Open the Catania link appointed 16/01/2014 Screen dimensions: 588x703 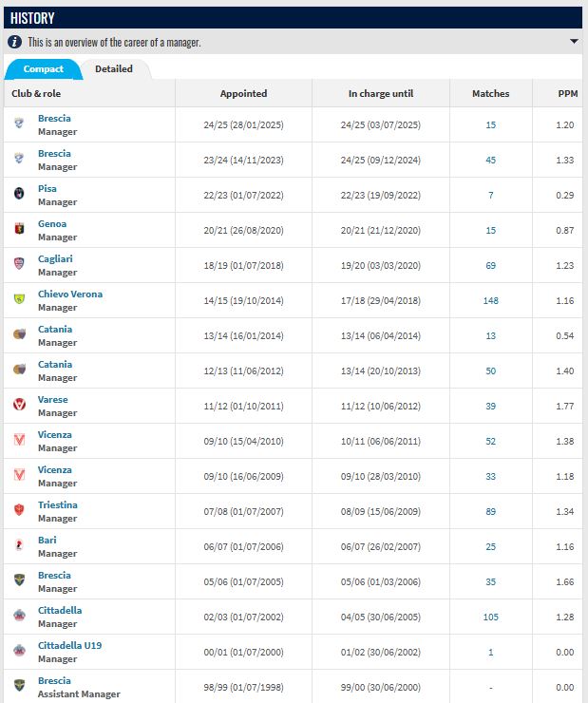click(x=55, y=329)
